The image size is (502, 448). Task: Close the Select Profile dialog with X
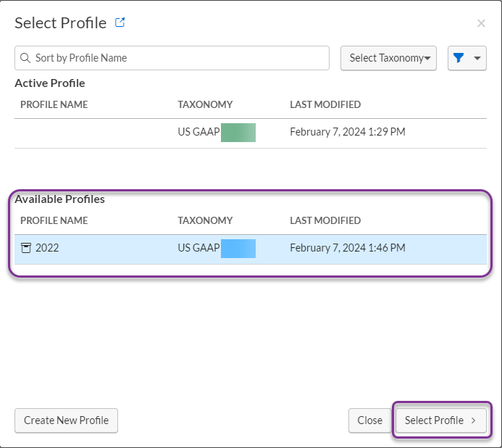[481, 23]
